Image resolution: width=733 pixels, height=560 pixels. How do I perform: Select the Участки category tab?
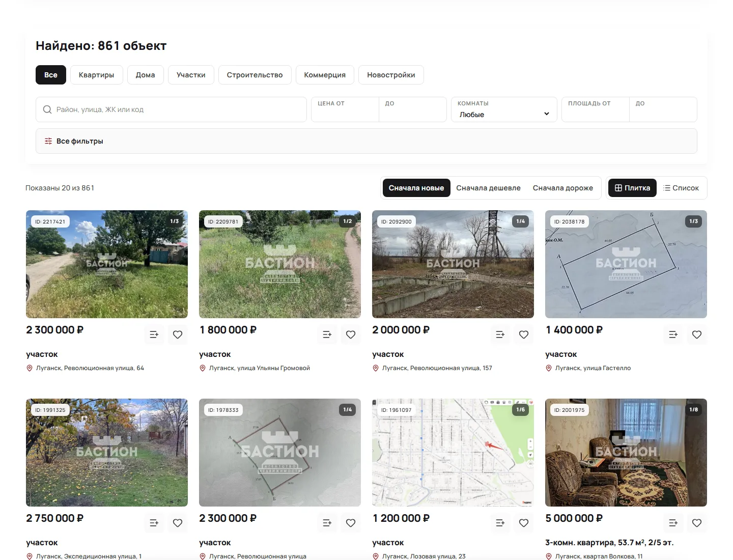tap(191, 75)
